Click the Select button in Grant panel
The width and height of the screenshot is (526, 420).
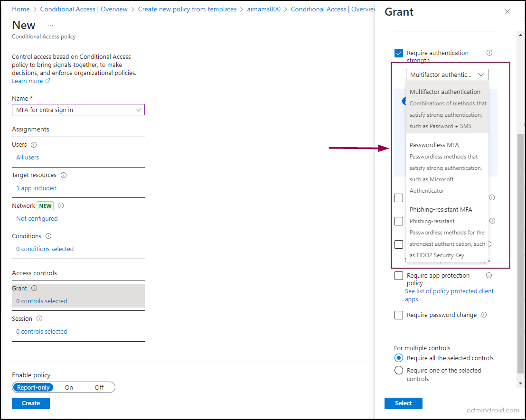click(x=403, y=403)
